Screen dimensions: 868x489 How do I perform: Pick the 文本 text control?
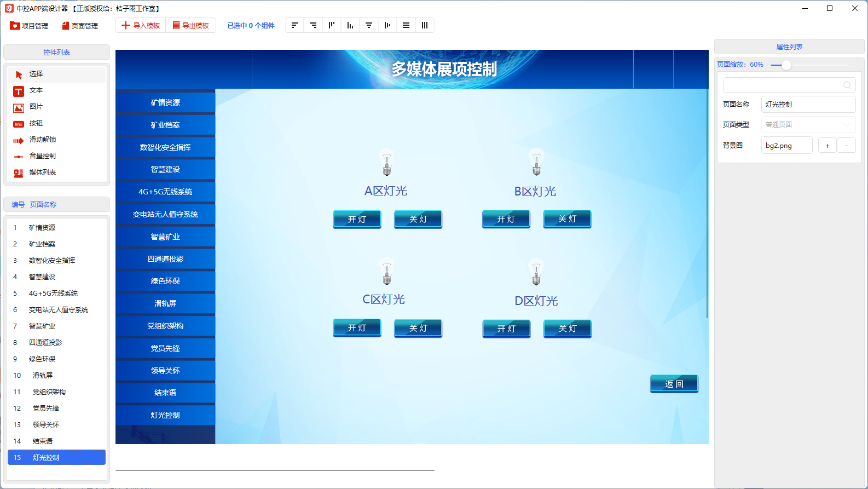click(x=56, y=90)
